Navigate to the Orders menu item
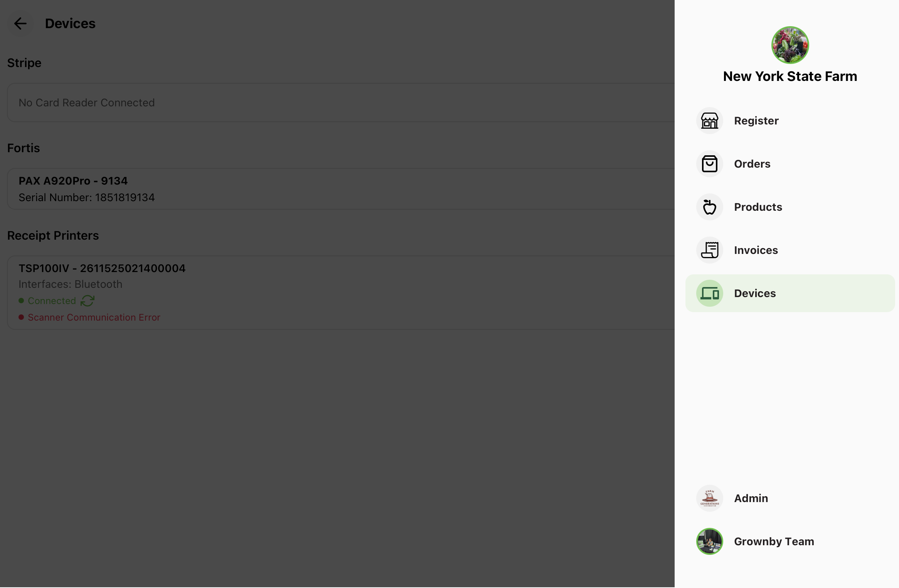Image resolution: width=899 pixels, height=588 pixels. click(x=790, y=164)
